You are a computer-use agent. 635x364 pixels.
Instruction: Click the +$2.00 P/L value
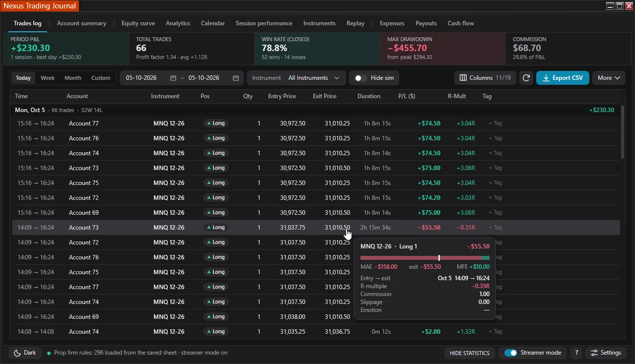430,331
